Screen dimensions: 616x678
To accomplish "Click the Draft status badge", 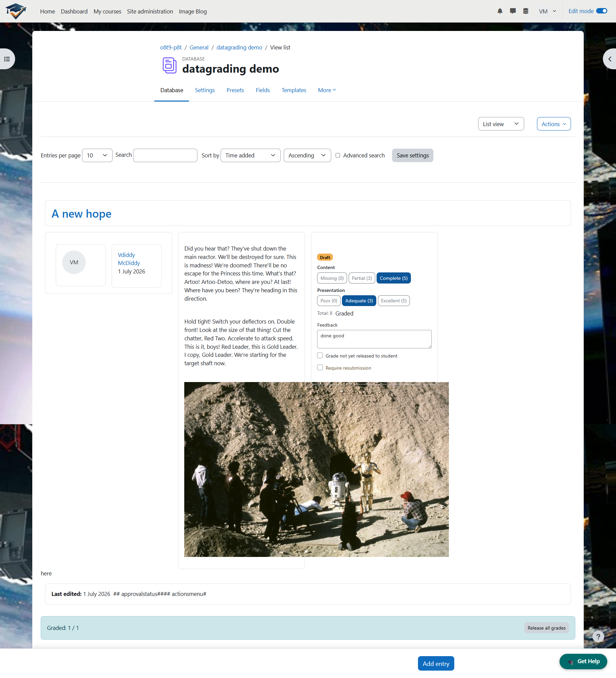I will (325, 257).
